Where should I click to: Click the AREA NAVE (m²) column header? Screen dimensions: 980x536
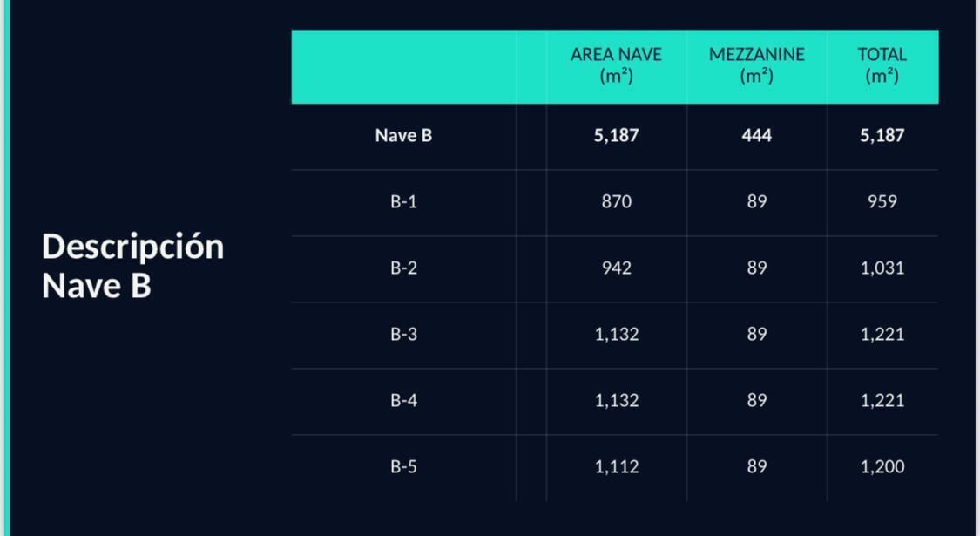tap(616, 65)
